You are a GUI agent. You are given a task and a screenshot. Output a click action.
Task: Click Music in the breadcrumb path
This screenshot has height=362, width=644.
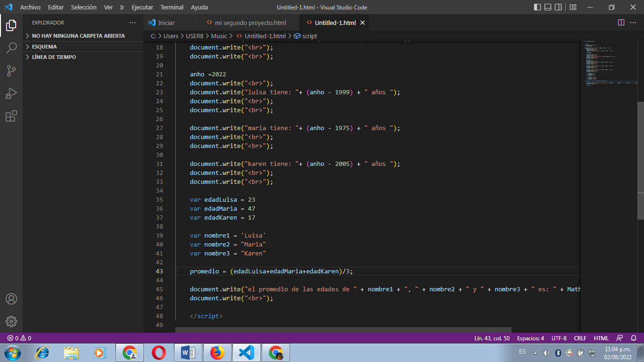pyautogui.click(x=219, y=36)
